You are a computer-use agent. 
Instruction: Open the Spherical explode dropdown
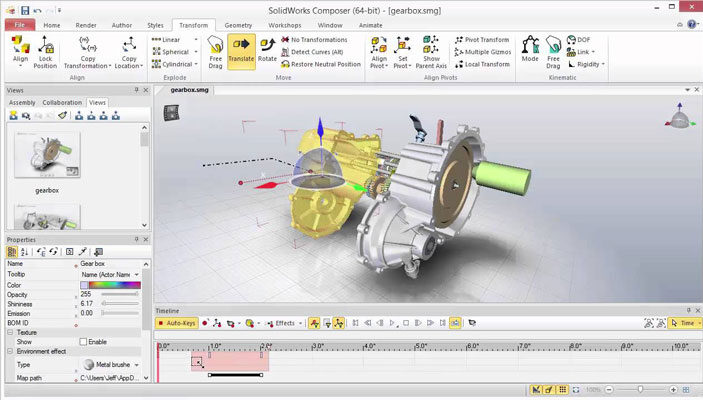(x=196, y=52)
